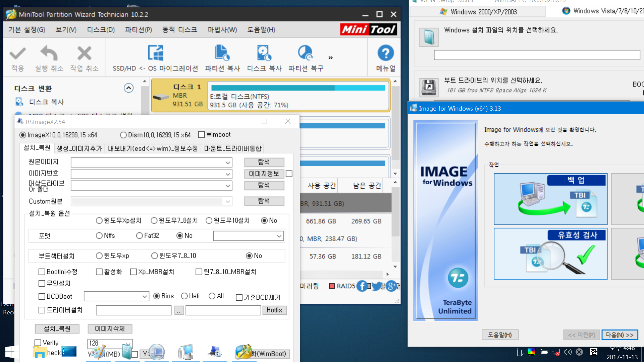Open the 파티션(P) menu
The width and height of the screenshot is (644, 362).
click(x=139, y=30)
